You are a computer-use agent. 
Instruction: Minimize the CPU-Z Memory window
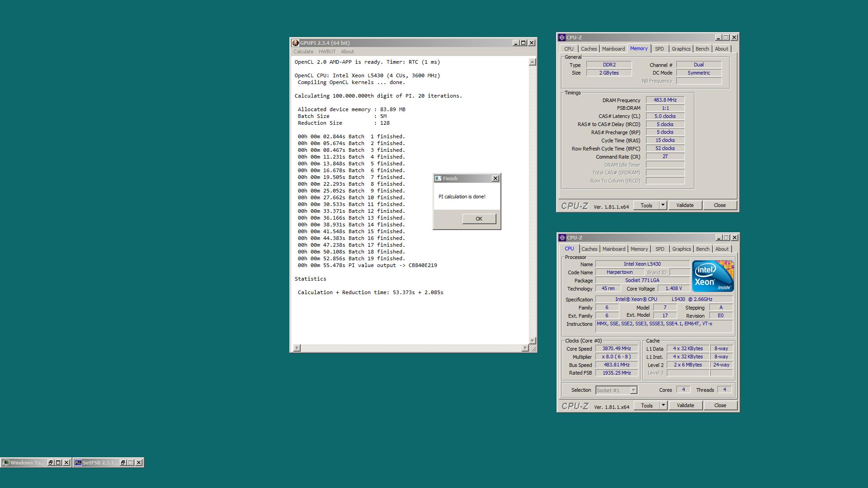tap(718, 38)
